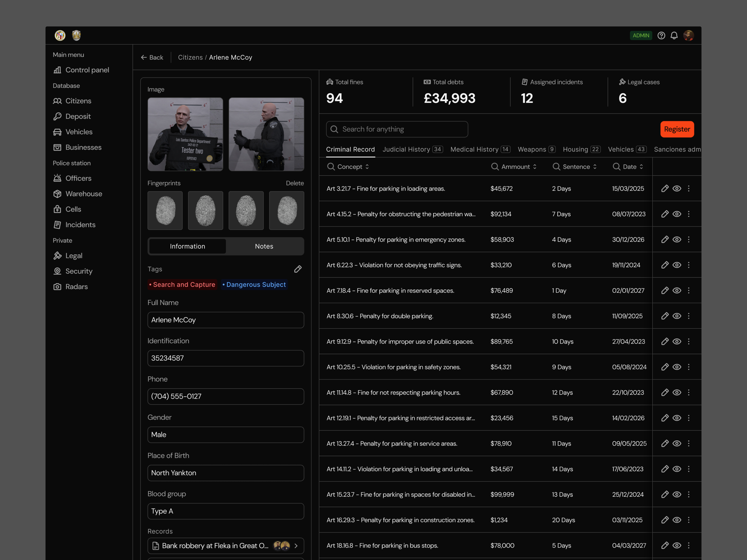Switch to the Notes tab

pos(264,246)
